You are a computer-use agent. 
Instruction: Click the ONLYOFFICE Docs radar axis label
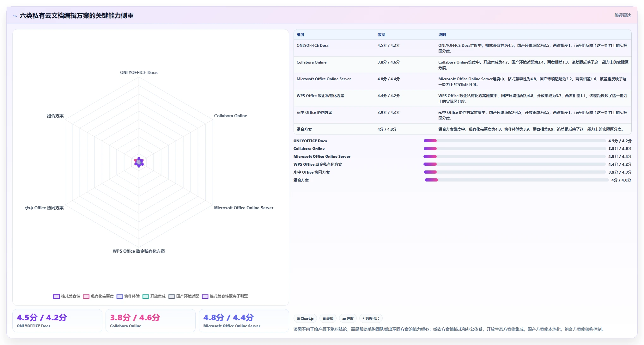click(x=139, y=72)
